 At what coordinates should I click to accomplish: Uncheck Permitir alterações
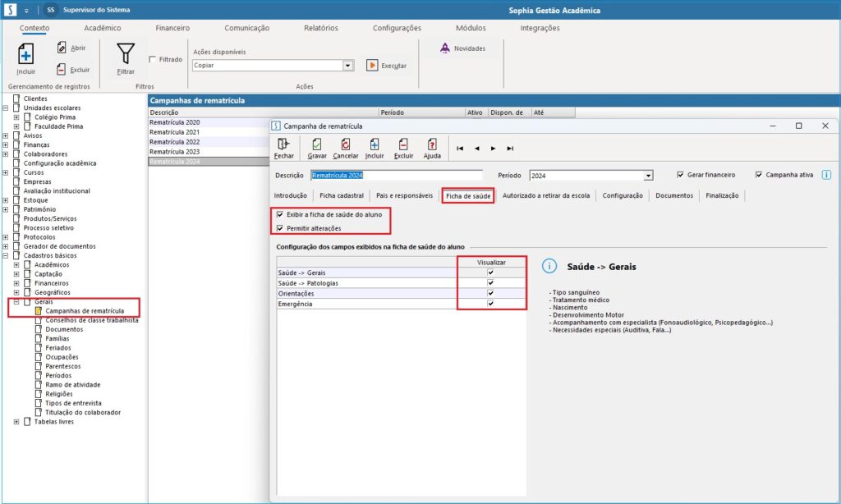(280, 228)
